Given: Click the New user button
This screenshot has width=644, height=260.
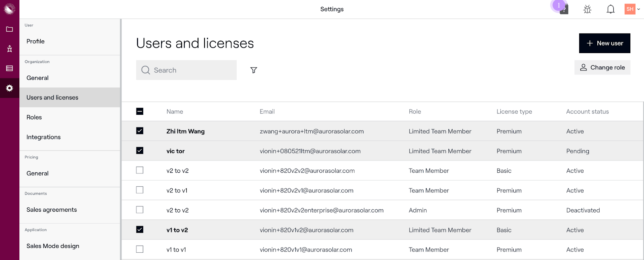Looking at the screenshot, I should pyautogui.click(x=604, y=43).
